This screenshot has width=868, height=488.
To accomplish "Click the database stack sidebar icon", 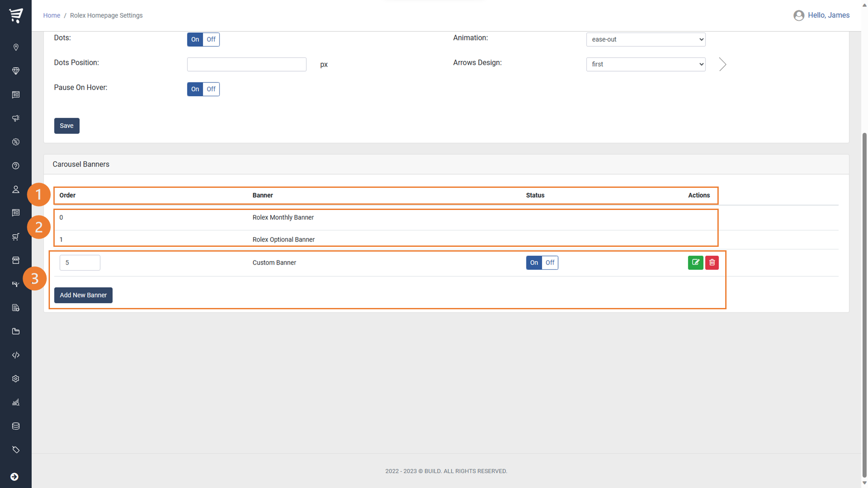I will [x=16, y=426].
